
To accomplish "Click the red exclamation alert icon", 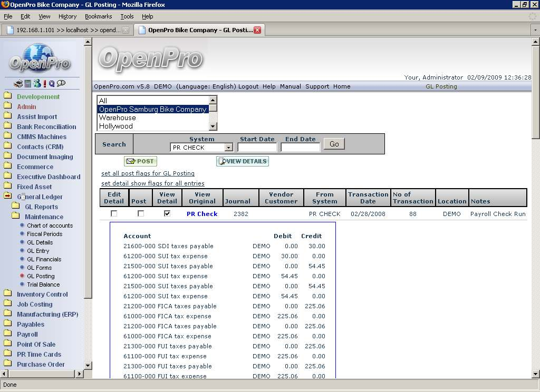I will pyautogui.click(x=45, y=83).
